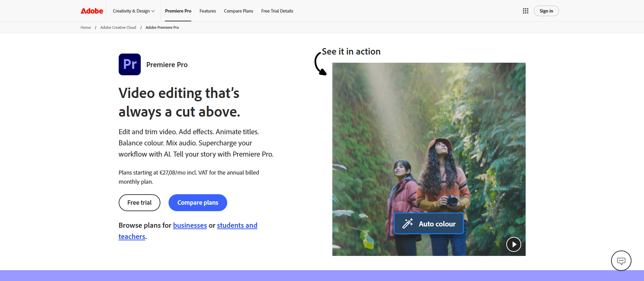Expand the Creativity & Design dropdown
This screenshot has width=644, height=281.
(x=134, y=11)
